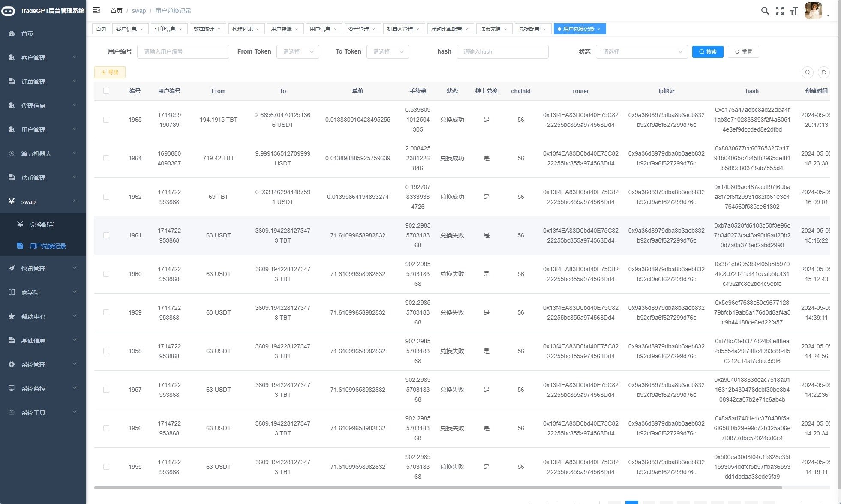841x504 pixels.
Task: Open 兑换配置 in the swap submenu
Action: click(42, 225)
